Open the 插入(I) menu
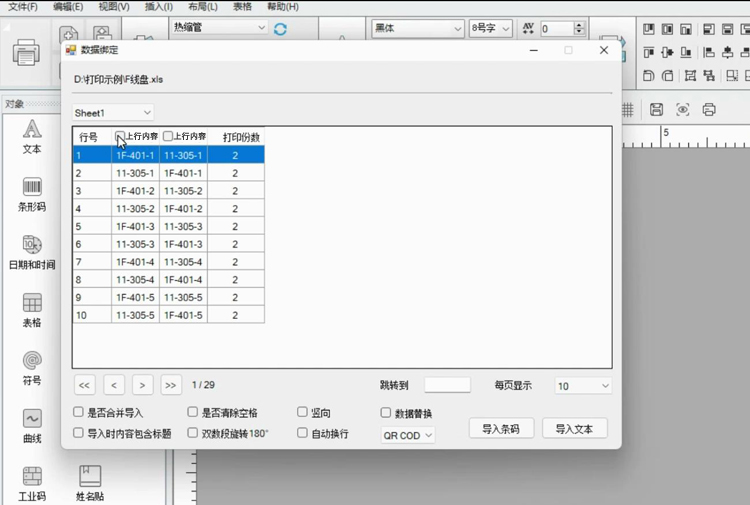The image size is (750, 505). tap(159, 7)
